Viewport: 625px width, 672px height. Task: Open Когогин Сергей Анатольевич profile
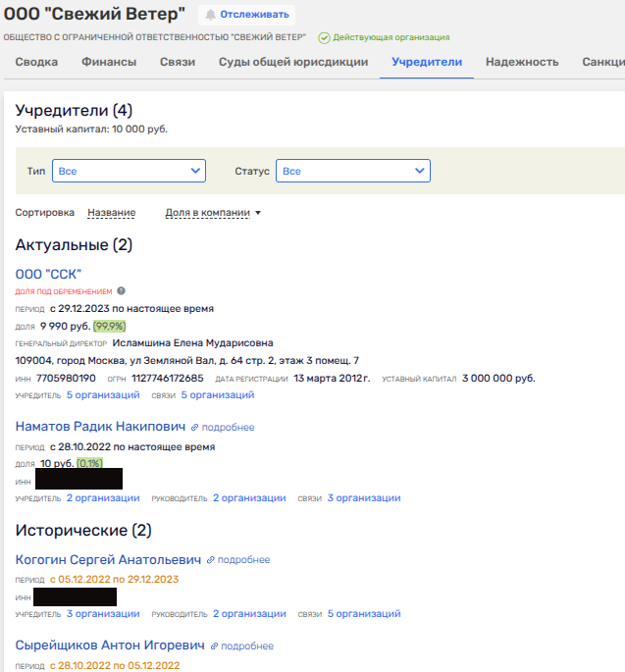click(107, 560)
